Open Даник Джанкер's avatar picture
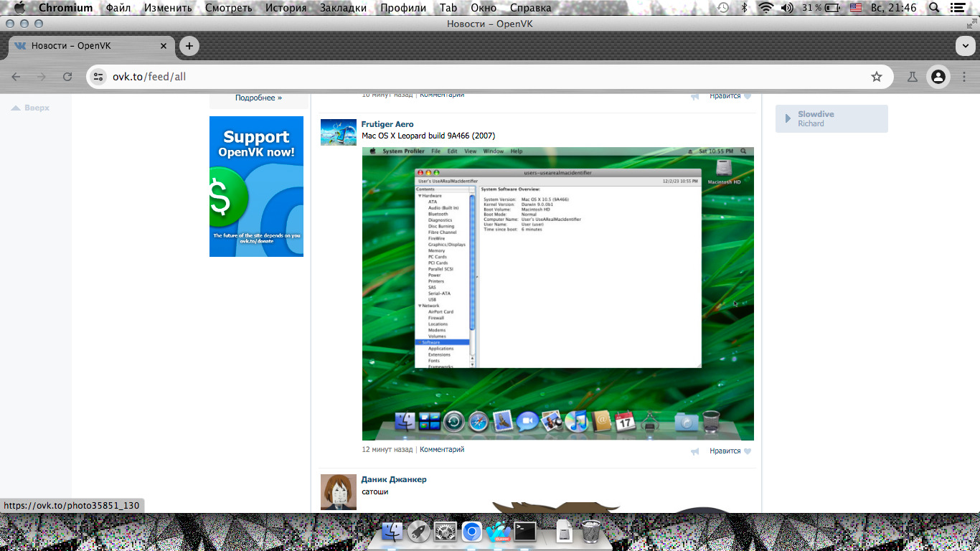This screenshot has width=980, height=551. pos(339,492)
